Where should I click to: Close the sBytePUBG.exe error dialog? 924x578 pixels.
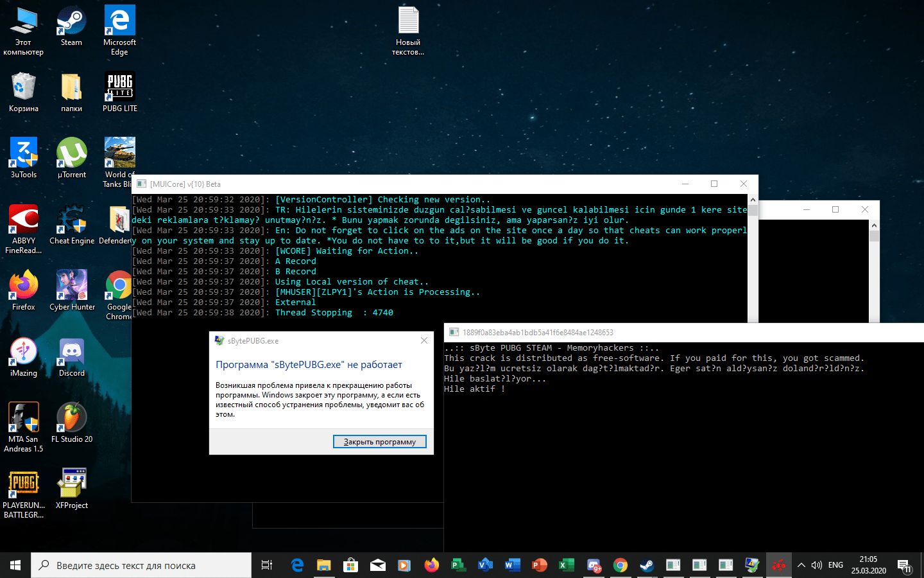(424, 340)
